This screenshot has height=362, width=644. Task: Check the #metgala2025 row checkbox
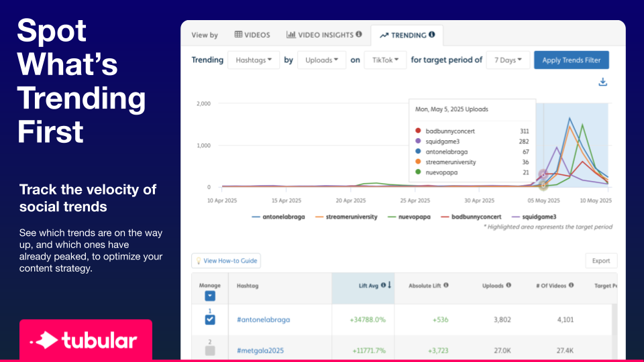[x=210, y=351]
